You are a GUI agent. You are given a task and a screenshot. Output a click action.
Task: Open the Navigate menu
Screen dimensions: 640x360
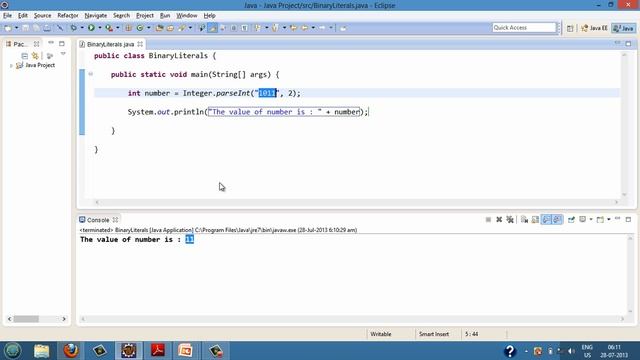pyautogui.click(x=96, y=16)
